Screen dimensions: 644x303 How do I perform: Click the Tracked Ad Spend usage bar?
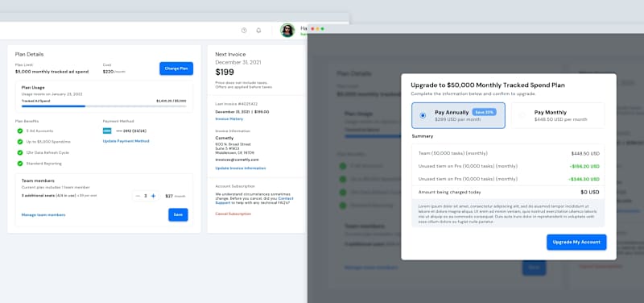point(104,106)
